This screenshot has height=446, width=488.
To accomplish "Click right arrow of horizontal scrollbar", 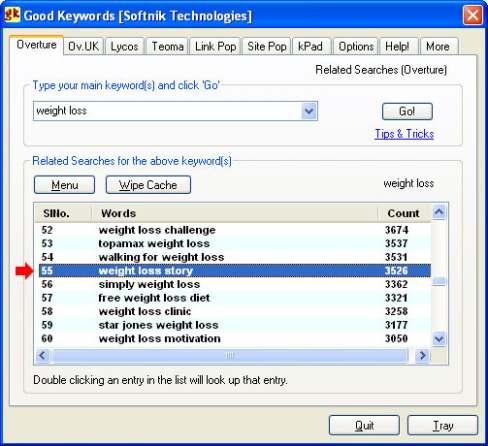I will coord(422,355).
